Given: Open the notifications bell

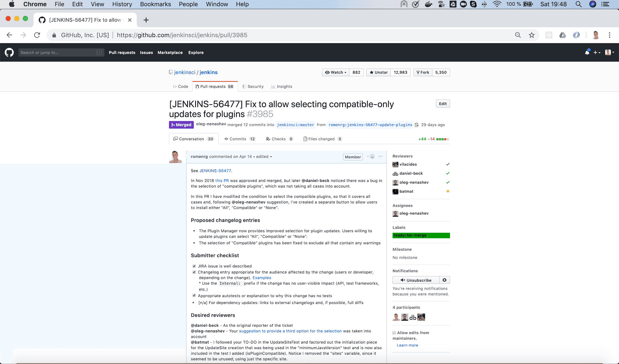Looking at the screenshot, I should point(587,52).
